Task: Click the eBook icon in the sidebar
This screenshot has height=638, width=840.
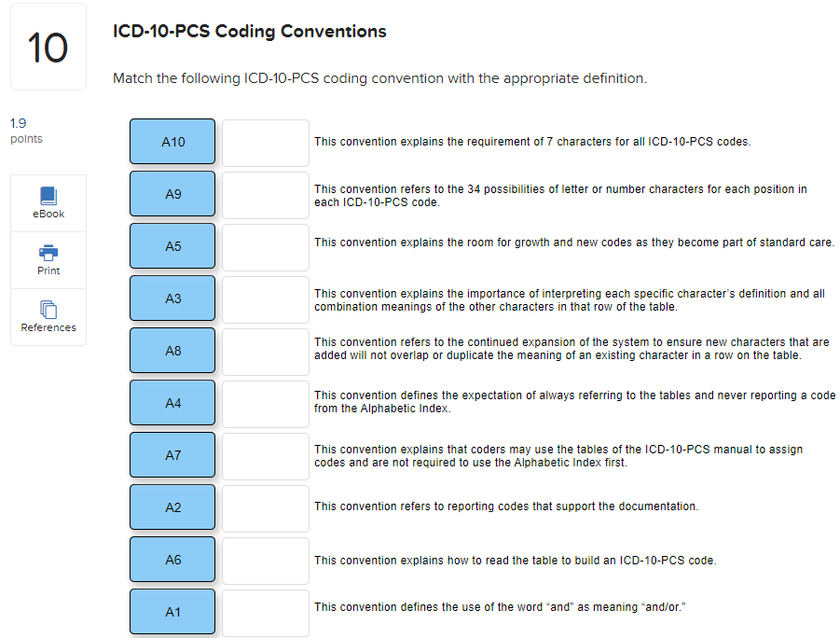Action: 48,202
